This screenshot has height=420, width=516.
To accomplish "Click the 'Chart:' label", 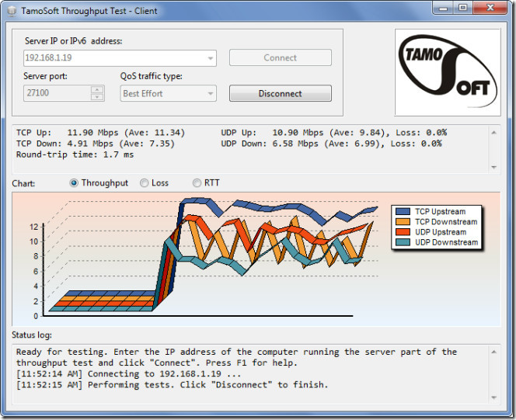I will tap(23, 183).
